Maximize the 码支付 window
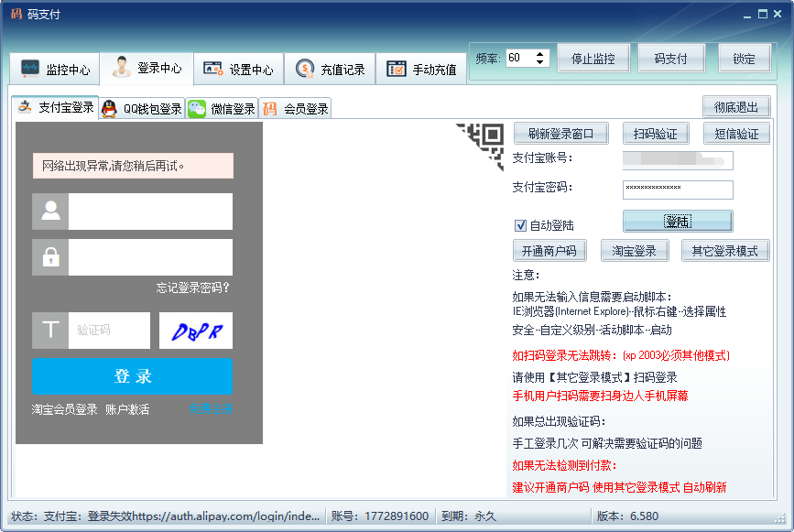The image size is (794, 532). pos(763,14)
